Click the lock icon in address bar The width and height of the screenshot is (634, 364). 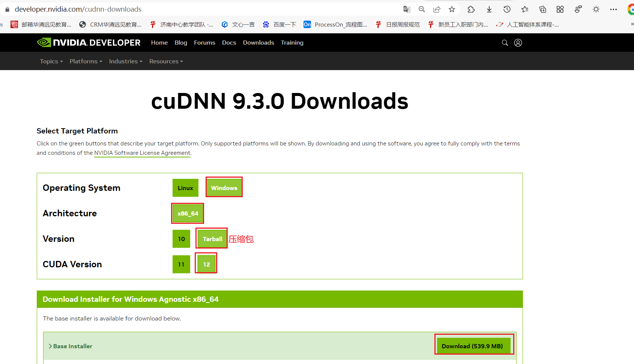click(7, 9)
